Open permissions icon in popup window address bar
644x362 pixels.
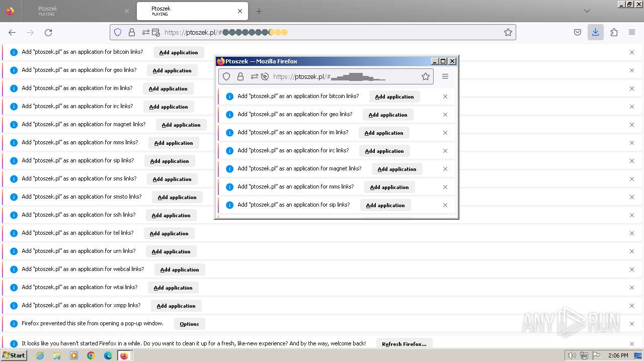[x=254, y=76]
